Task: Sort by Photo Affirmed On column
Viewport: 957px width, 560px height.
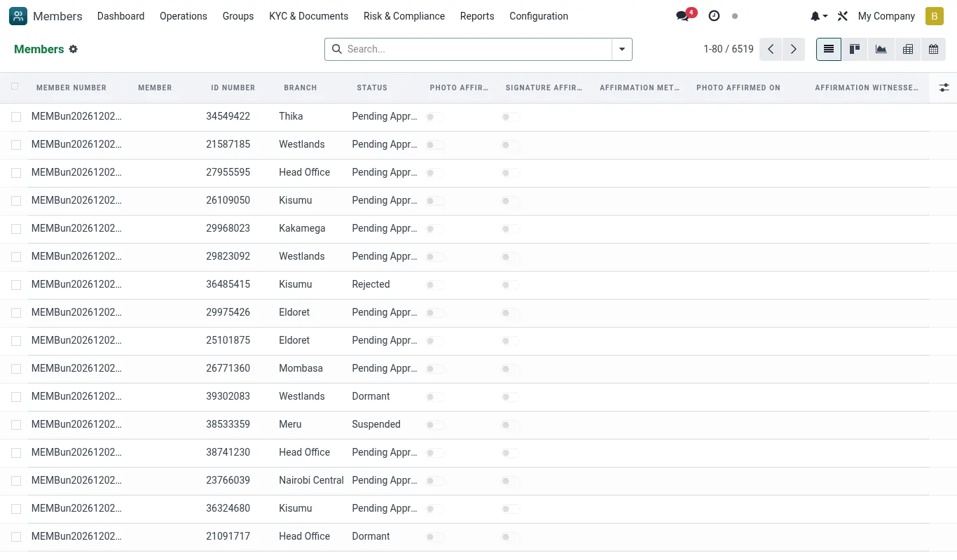Action: (x=738, y=87)
